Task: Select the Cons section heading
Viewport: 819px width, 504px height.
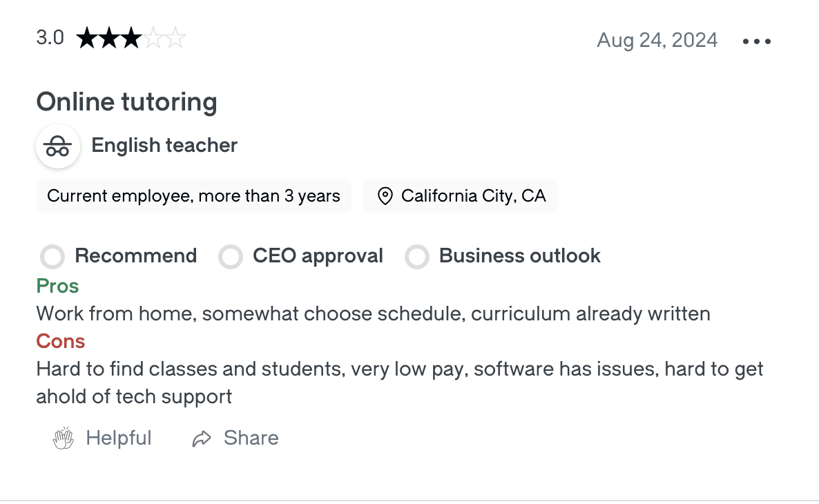Action: [x=60, y=341]
